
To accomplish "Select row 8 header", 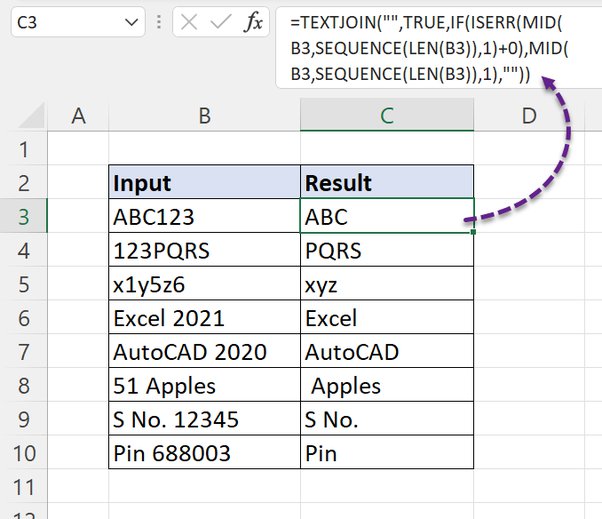I will point(24,385).
